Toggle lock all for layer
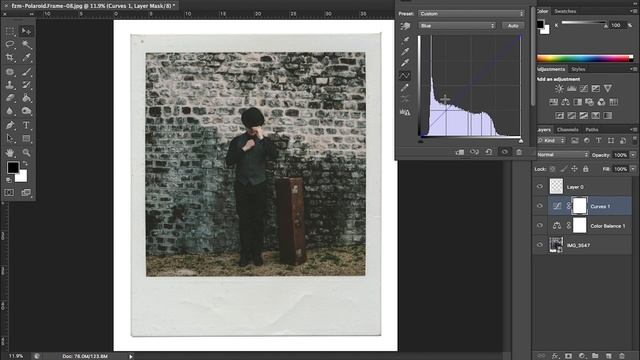640x360 pixels. [x=586, y=169]
